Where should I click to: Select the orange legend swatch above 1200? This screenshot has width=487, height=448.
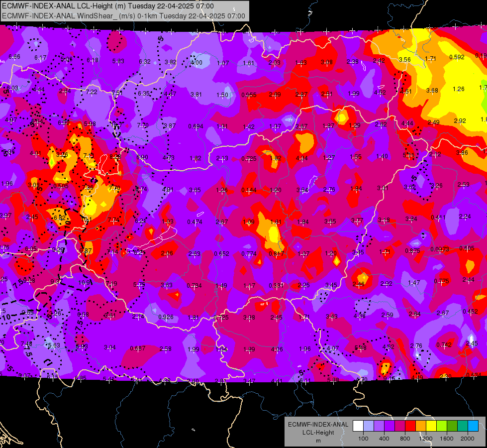(x=421, y=426)
